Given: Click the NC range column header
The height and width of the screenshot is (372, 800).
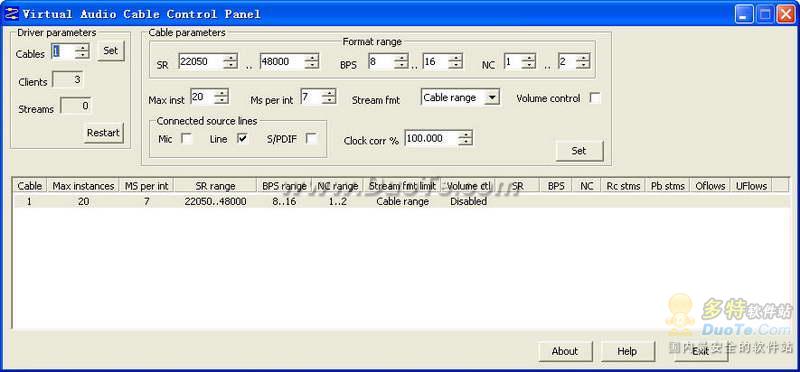Looking at the screenshot, I should click(x=337, y=186).
